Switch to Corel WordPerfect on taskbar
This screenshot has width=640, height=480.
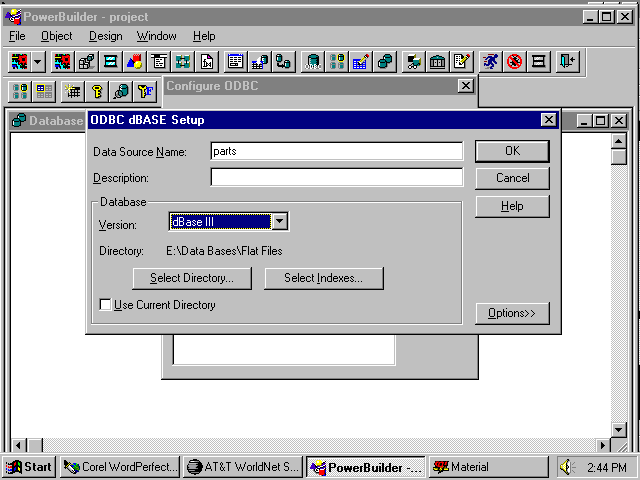pyautogui.click(x=120, y=467)
